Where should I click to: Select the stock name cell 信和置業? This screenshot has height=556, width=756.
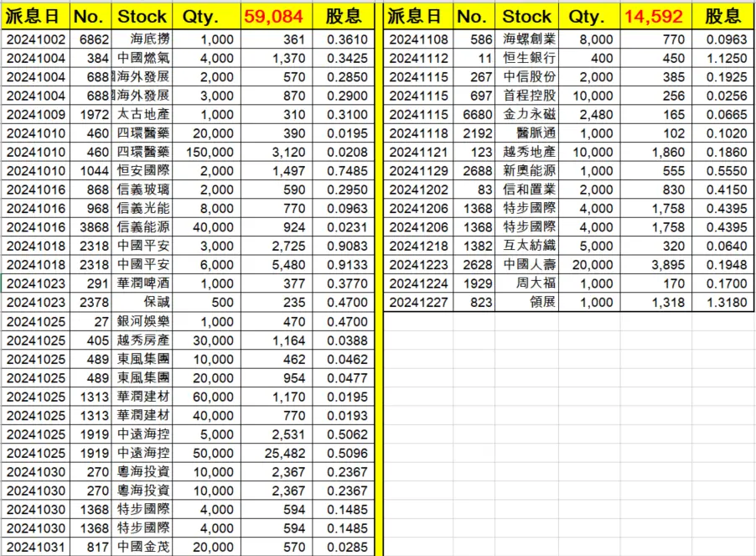(526, 190)
